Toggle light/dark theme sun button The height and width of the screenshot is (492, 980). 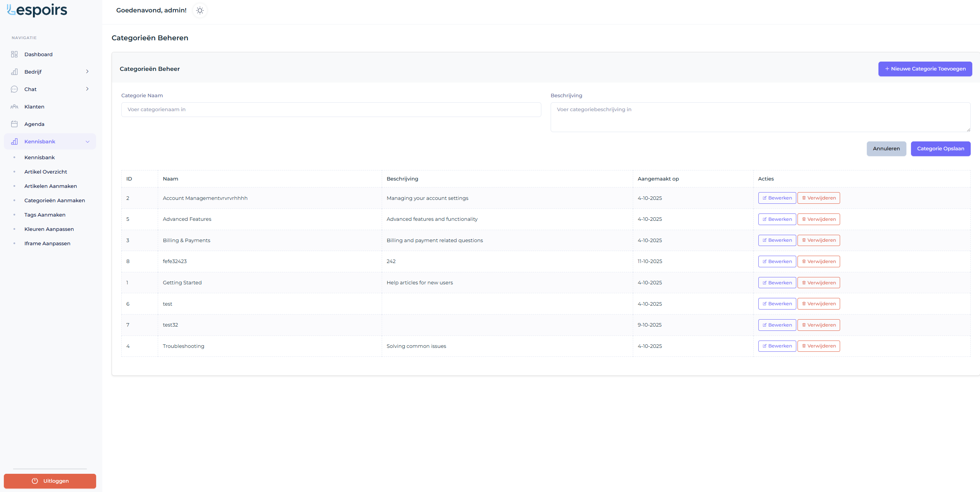(x=200, y=10)
